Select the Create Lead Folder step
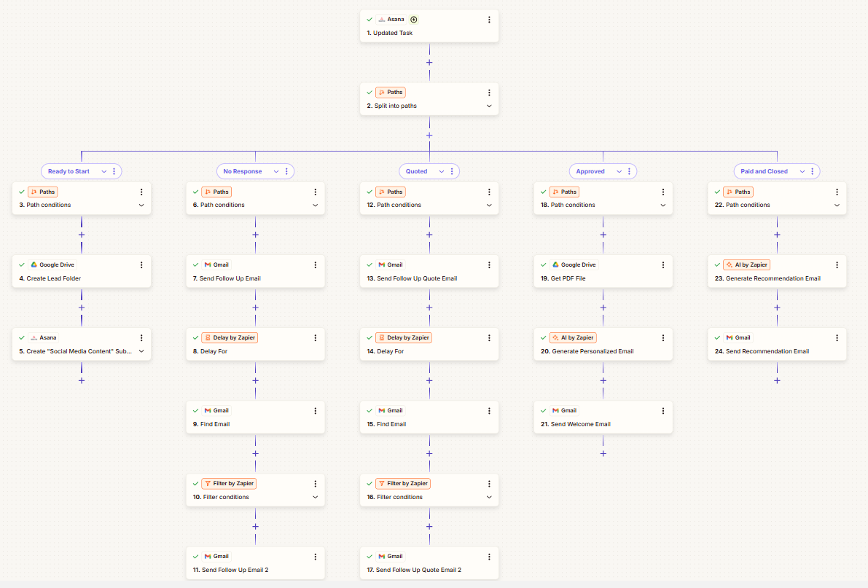The width and height of the screenshot is (868, 588). [x=82, y=271]
